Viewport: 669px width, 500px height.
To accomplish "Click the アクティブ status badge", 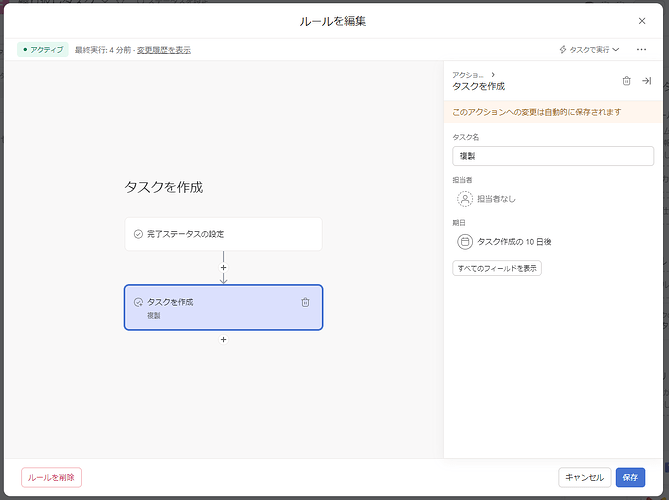I will (43, 49).
